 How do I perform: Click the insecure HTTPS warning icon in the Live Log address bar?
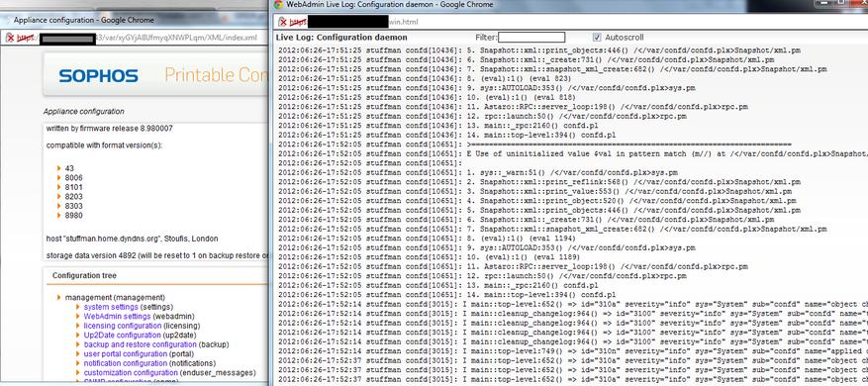pyautogui.click(x=283, y=22)
